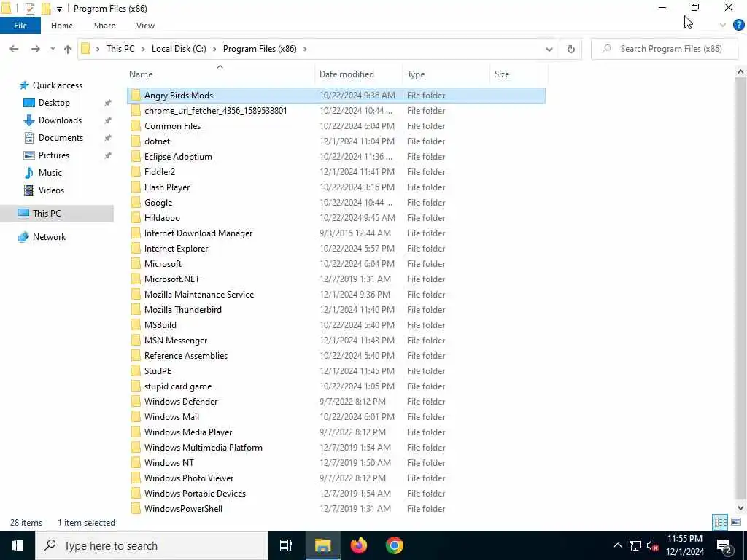This screenshot has width=747, height=560.
Task: Switch to large icons view layout
Action: pos(736,522)
